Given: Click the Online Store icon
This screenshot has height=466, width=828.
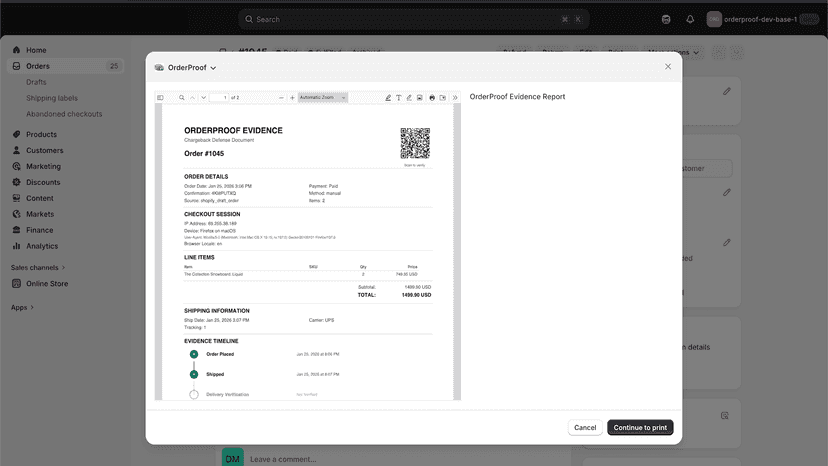Looking at the screenshot, I should point(16,283).
